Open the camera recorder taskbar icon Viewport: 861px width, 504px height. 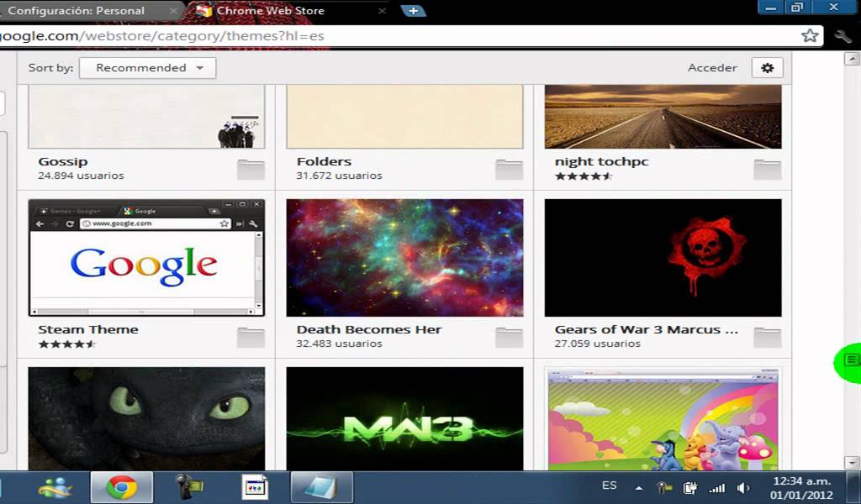[188, 487]
